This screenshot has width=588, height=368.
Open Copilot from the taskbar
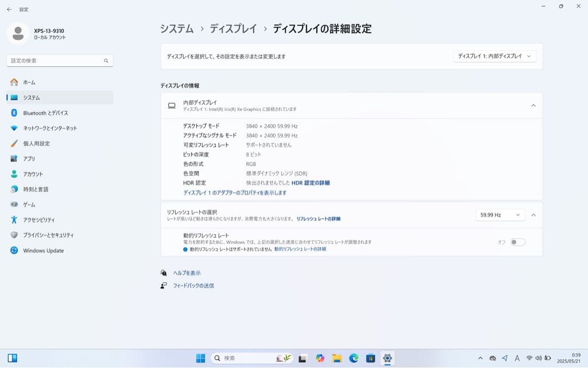coord(320,358)
